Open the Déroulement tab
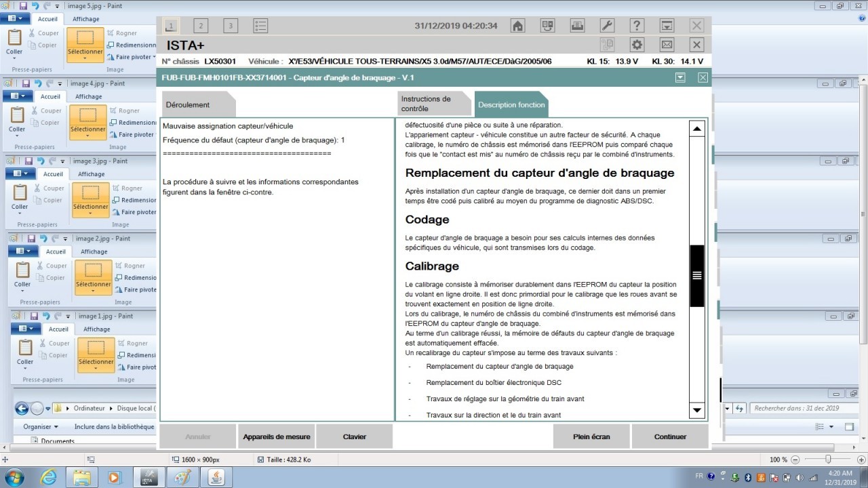 [198, 104]
